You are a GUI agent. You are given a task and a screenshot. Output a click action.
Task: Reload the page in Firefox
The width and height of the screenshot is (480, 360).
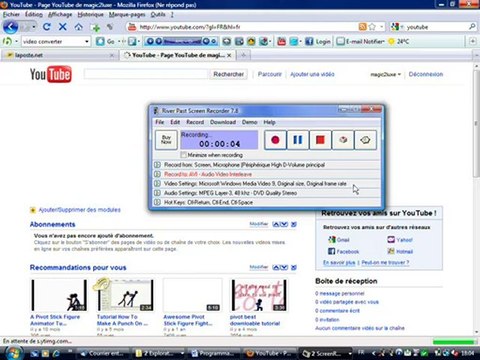(47, 27)
